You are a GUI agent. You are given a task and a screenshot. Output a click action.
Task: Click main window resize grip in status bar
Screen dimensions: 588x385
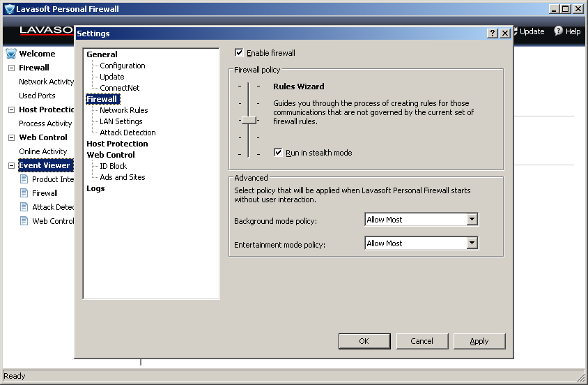pos(581,377)
